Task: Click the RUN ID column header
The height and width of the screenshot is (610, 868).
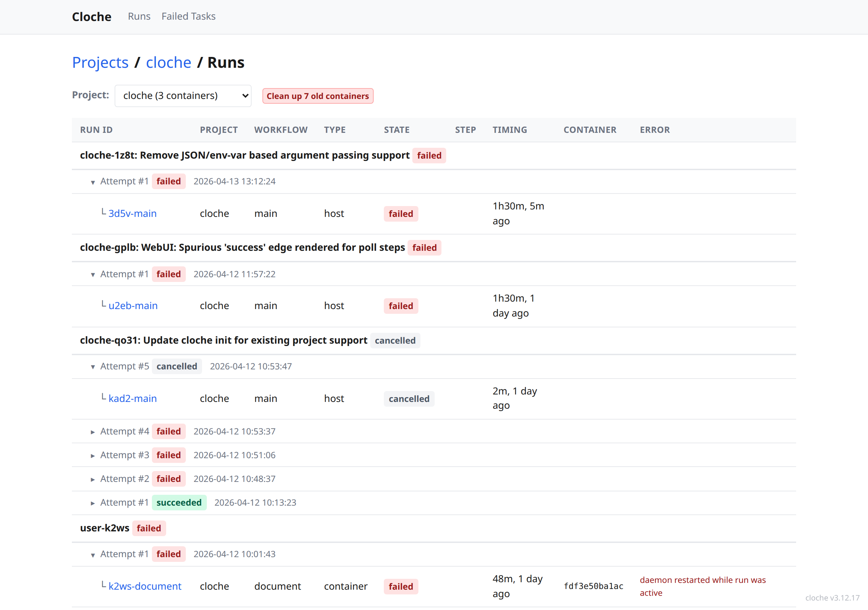Action: click(x=96, y=130)
